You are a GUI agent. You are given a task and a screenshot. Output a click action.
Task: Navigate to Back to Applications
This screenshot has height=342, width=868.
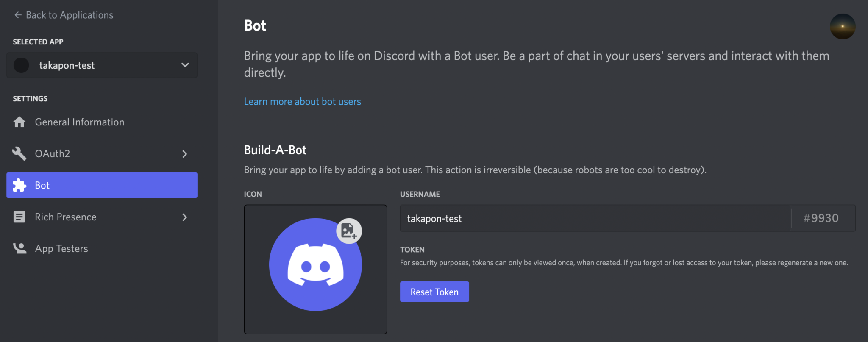click(x=70, y=15)
